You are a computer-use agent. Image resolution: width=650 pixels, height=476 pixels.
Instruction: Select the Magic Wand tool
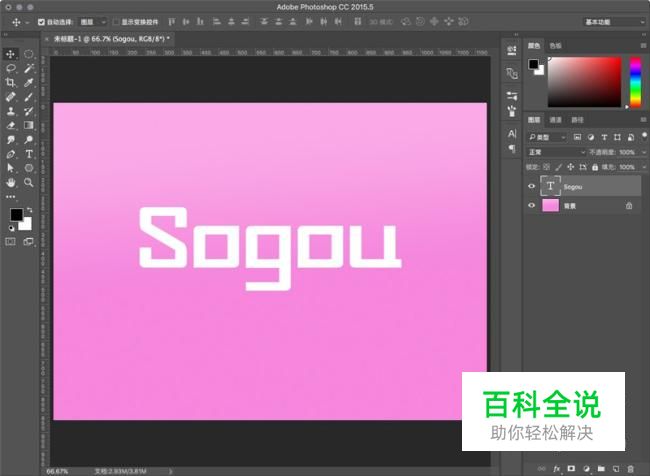(x=28, y=68)
